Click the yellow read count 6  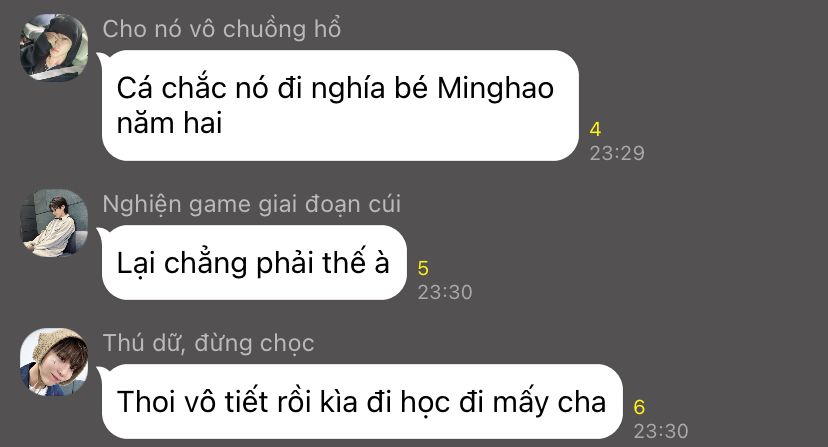tap(639, 407)
